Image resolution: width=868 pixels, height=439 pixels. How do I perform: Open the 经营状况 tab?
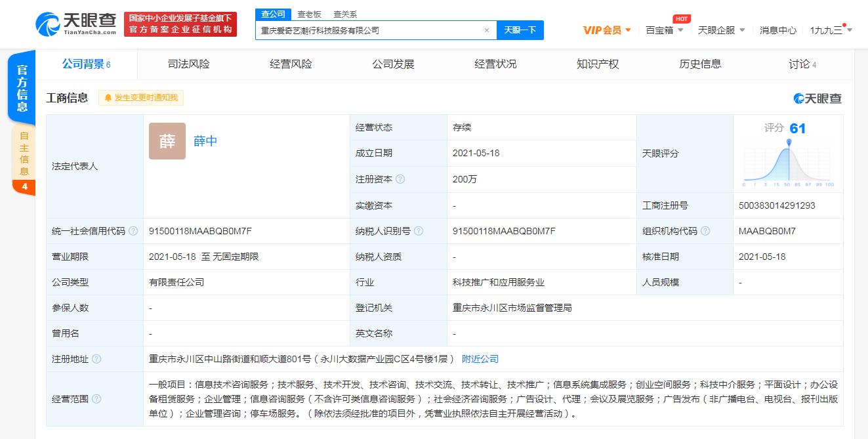[495, 64]
